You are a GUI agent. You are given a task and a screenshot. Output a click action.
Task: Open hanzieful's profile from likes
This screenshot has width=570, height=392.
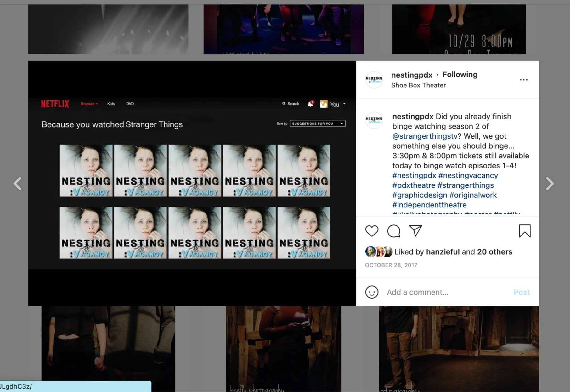pyautogui.click(x=443, y=252)
